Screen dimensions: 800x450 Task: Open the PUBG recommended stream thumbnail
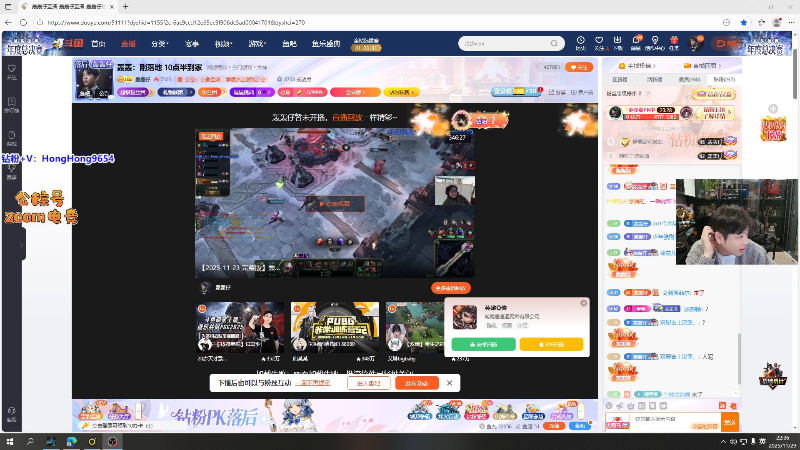point(335,327)
